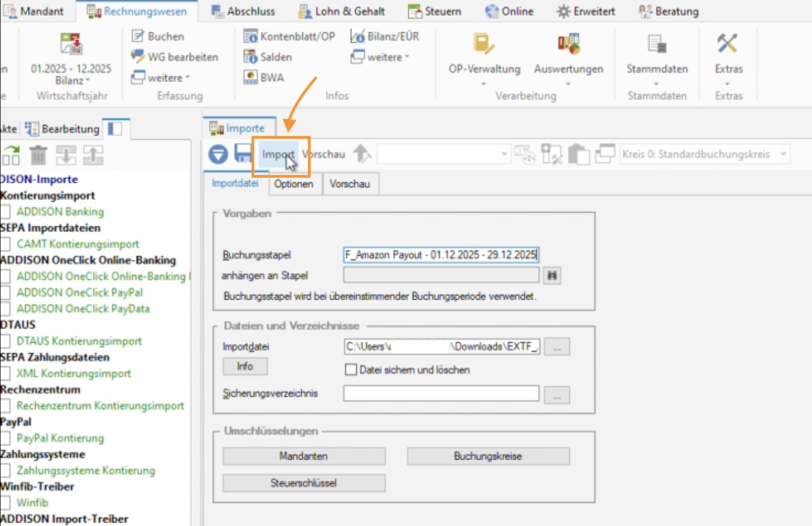Click the Steuerschlüssel button
The height and width of the screenshot is (526, 812).
point(303,483)
